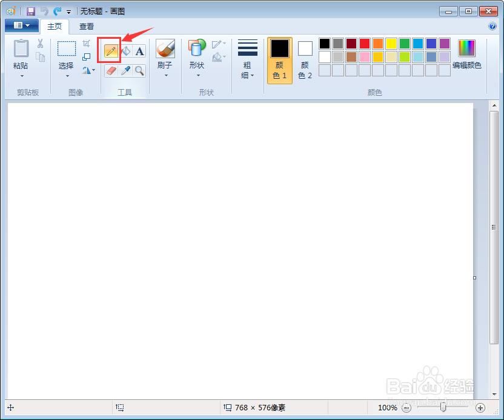Pick the orange color swatch

(378, 44)
